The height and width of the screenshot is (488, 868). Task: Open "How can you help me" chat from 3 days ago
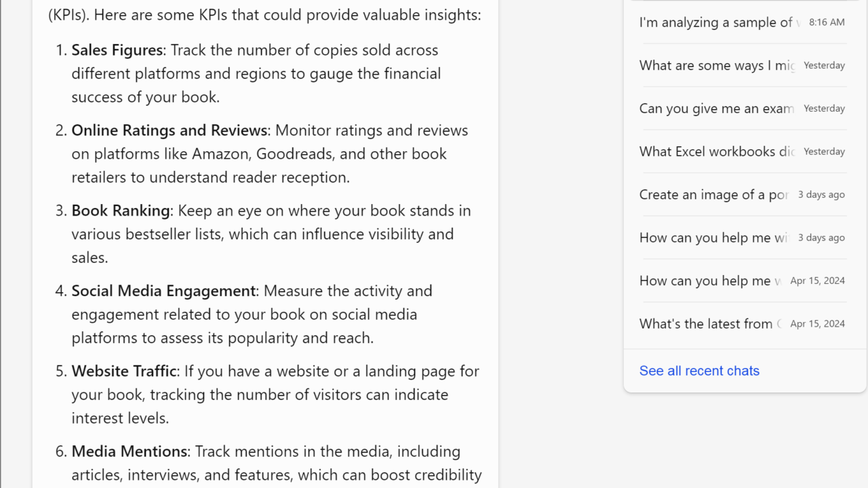(713, 238)
